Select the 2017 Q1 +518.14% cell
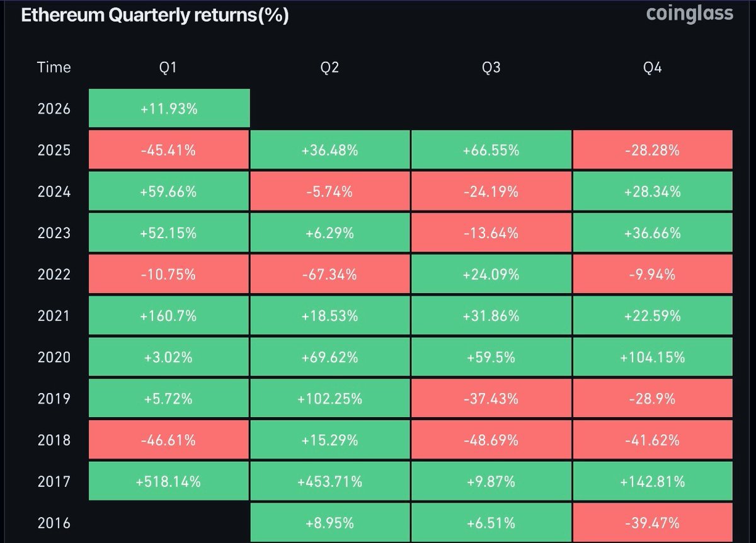This screenshot has width=756, height=543. [169, 482]
